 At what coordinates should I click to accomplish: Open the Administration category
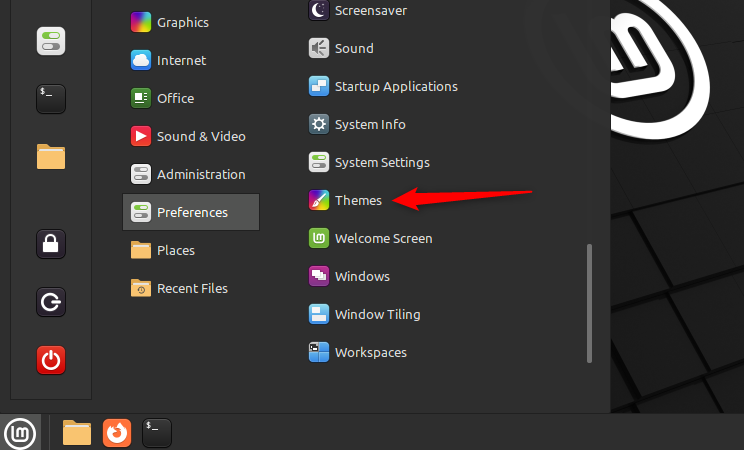[x=200, y=174]
